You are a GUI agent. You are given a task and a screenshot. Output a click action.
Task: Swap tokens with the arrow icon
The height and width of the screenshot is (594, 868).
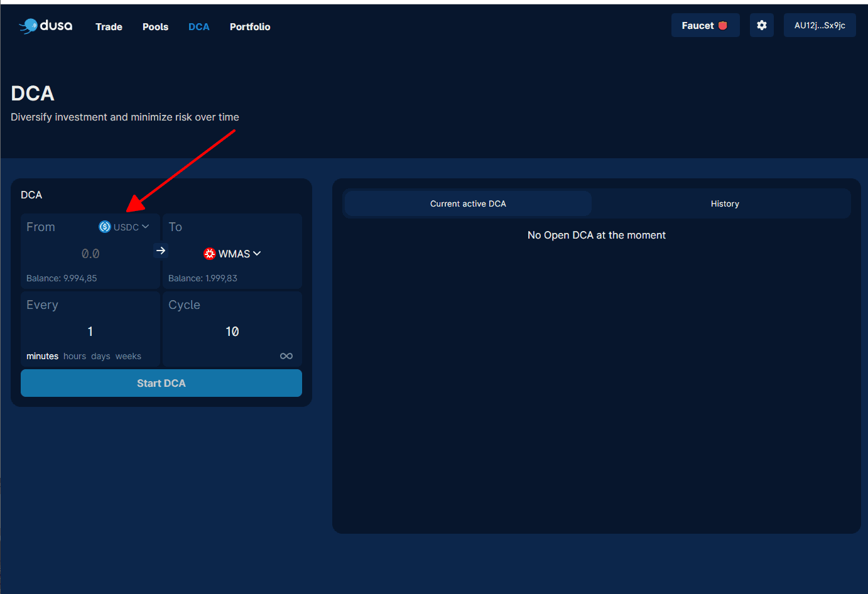coord(161,251)
